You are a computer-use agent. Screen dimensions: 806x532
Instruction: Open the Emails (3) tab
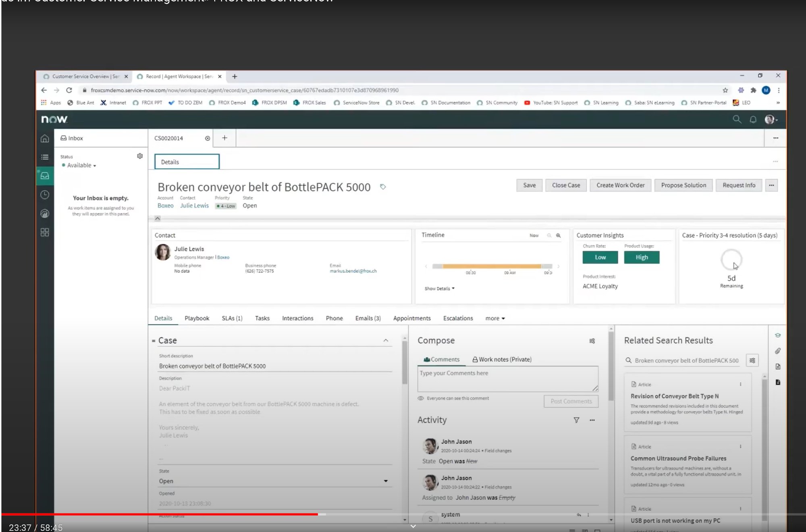pos(368,318)
